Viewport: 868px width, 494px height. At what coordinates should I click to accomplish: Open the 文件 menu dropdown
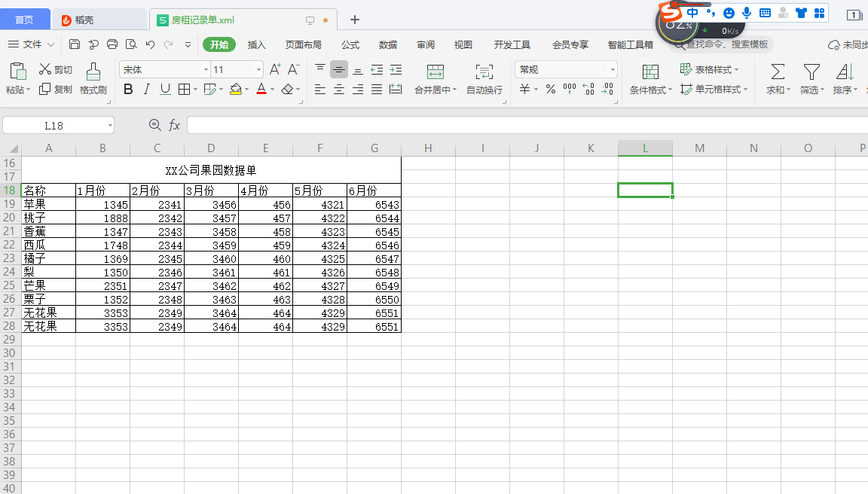tap(31, 44)
